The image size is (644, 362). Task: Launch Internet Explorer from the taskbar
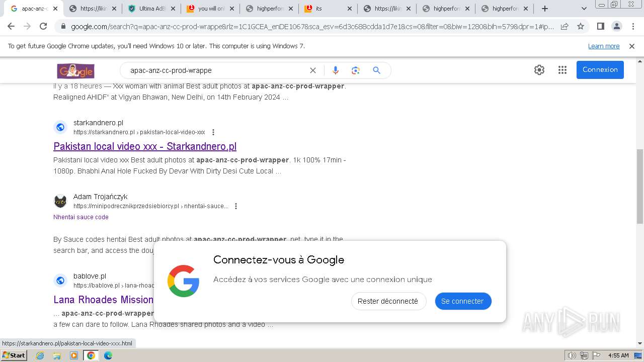pos(40,355)
